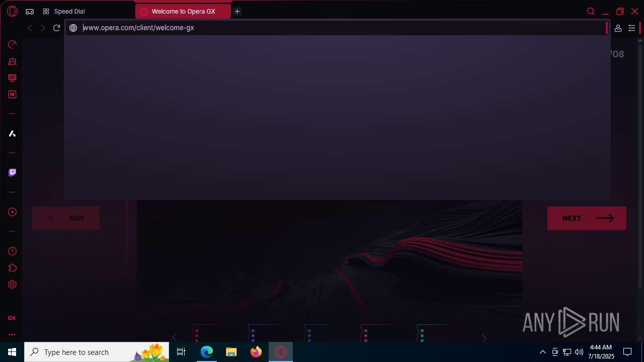Launch Firefox from taskbar
Viewport: 644px width, 362px height.
click(x=256, y=352)
